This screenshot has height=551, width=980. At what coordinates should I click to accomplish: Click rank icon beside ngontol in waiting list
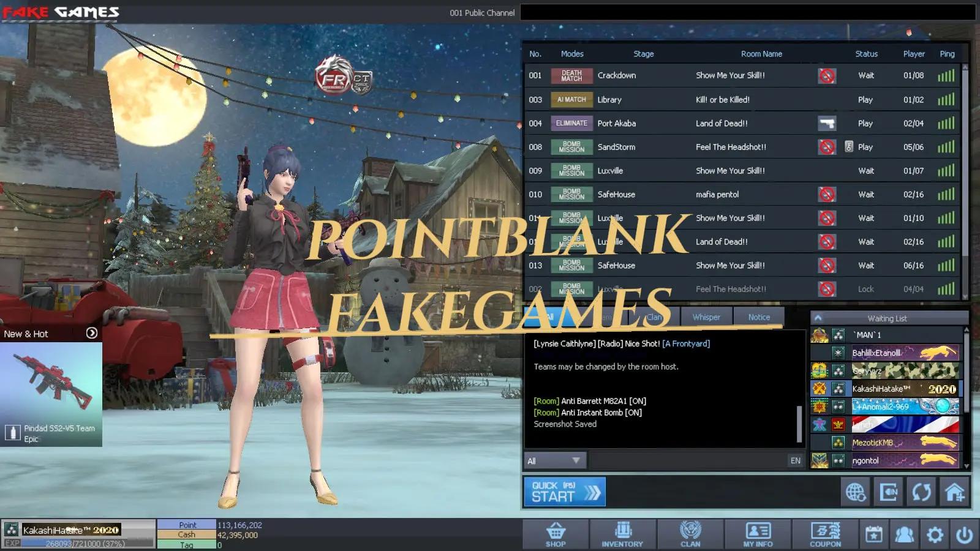[x=839, y=460]
